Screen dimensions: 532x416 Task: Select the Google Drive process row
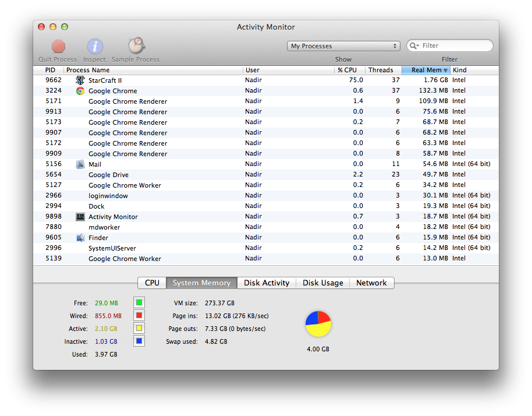click(x=266, y=175)
